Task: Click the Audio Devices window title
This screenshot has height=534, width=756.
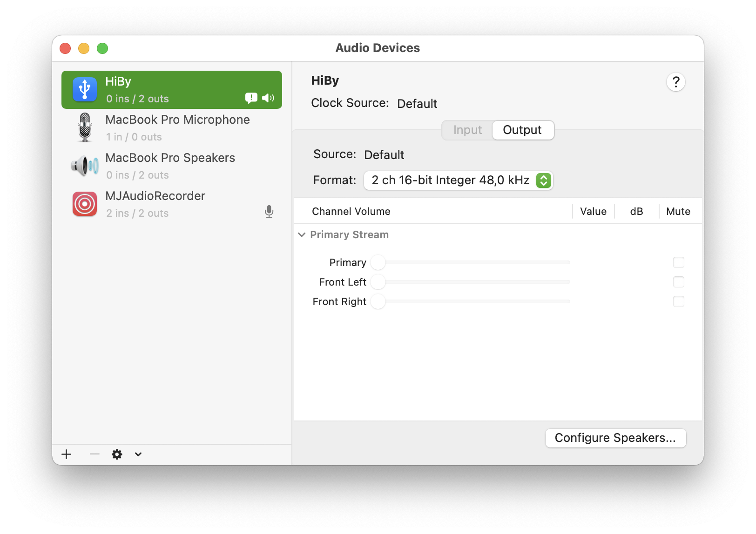Action: 378,48
